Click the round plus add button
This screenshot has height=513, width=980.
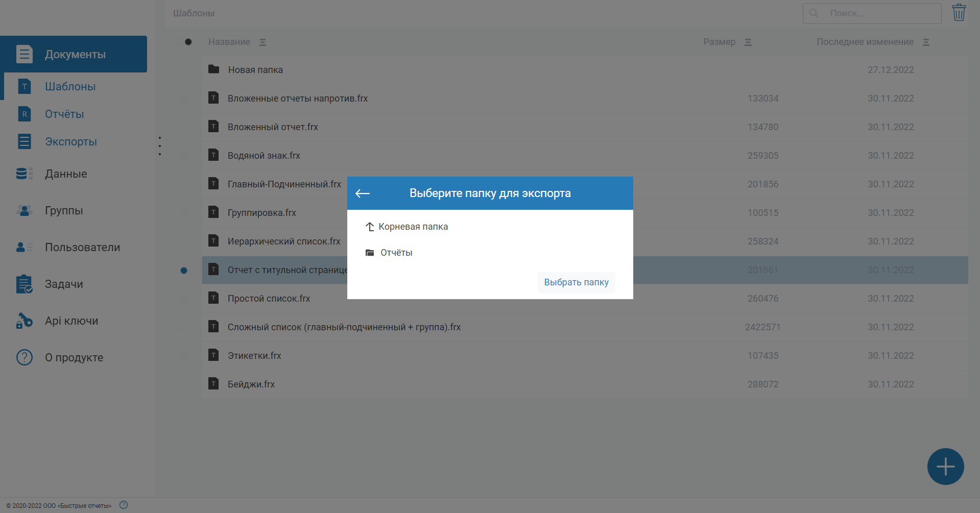click(x=945, y=467)
